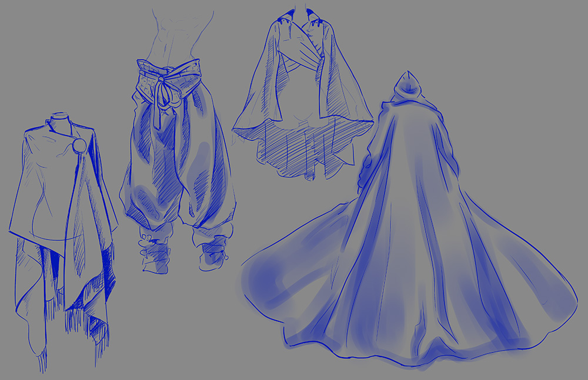Select the right boot under the trousers
Screen dimensions: 588x380
tap(212, 254)
